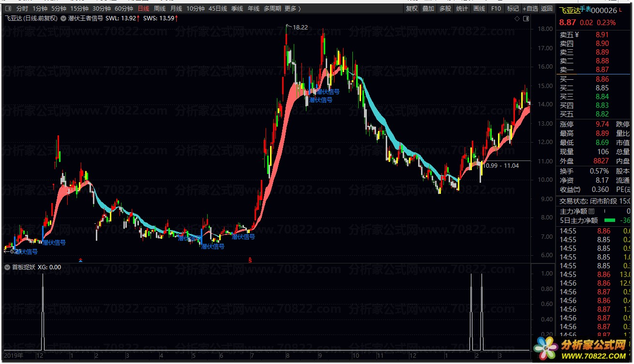Switch to 年线 period
Image resolution: width=634 pixels, height=364 pixels.
pyautogui.click(x=254, y=8)
